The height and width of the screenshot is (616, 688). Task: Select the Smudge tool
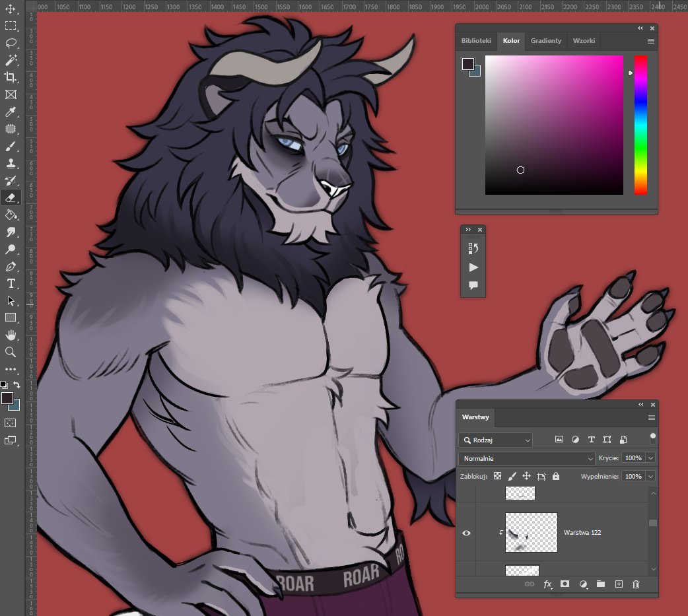click(11, 232)
